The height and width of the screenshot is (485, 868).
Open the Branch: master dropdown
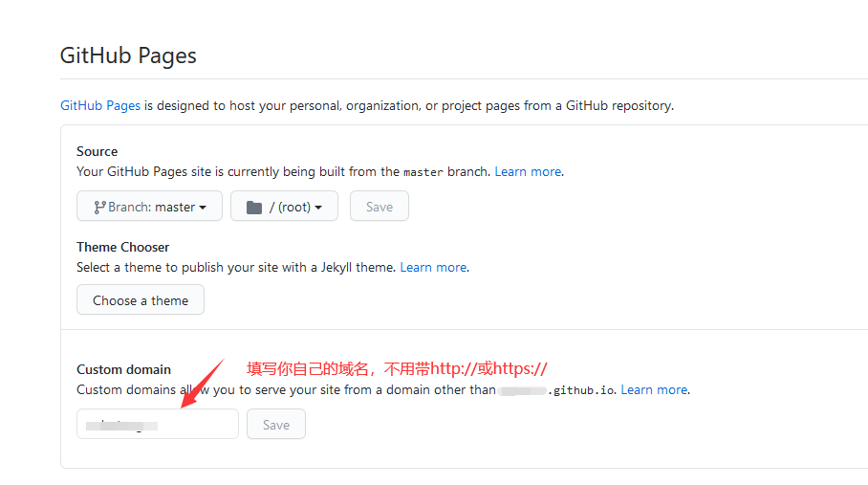tap(149, 207)
